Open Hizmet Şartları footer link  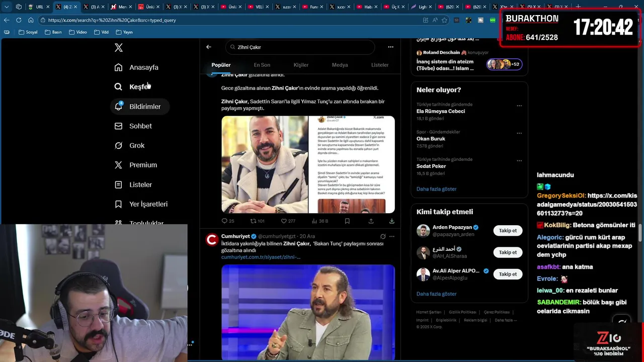pyautogui.click(x=429, y=312)
